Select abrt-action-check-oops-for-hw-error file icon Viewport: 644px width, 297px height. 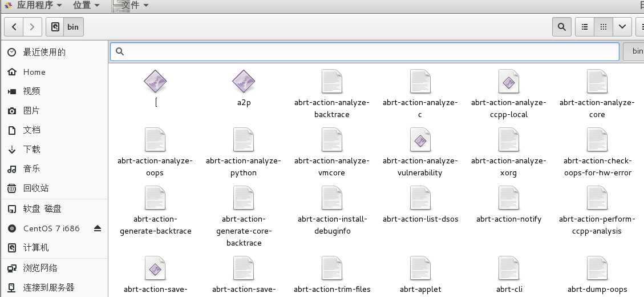[x=597, y=139]
